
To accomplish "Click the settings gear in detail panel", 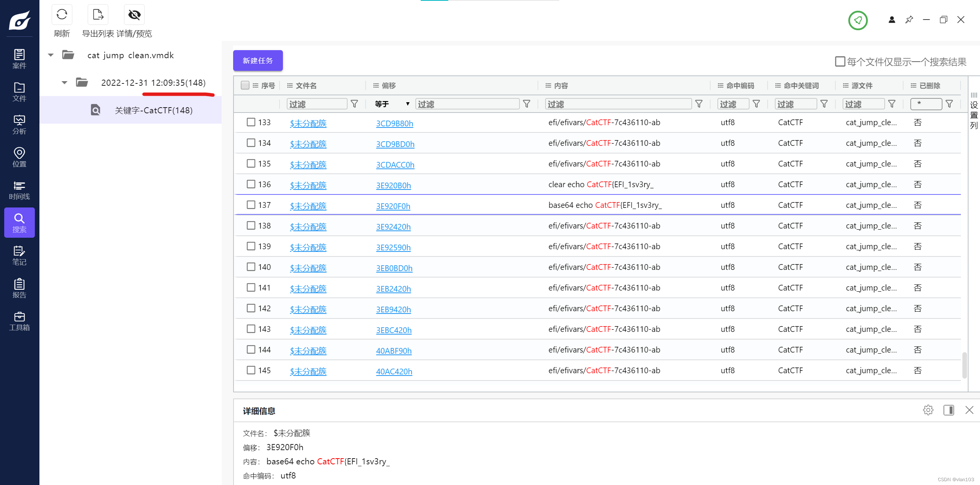I will 928,410.
